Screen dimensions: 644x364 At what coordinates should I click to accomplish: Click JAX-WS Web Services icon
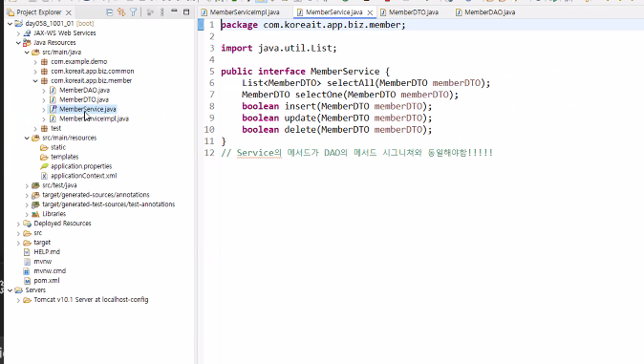coord(27,32)
